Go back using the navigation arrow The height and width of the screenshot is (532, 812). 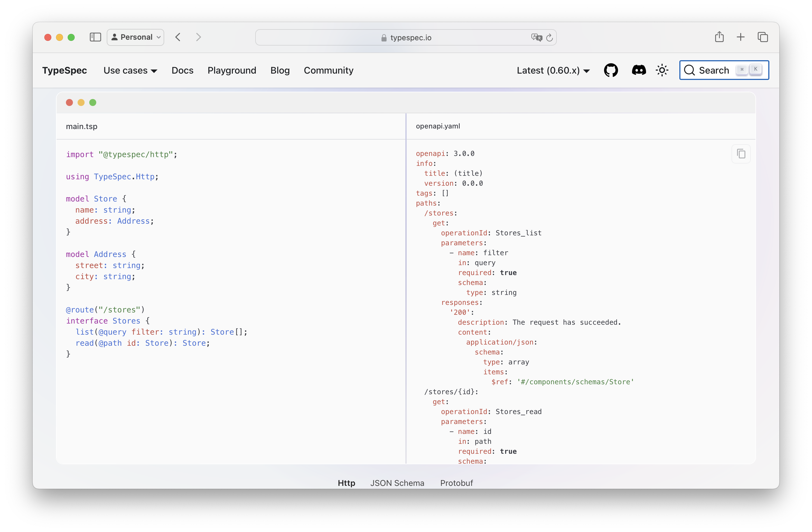click(x=178, y=37)
